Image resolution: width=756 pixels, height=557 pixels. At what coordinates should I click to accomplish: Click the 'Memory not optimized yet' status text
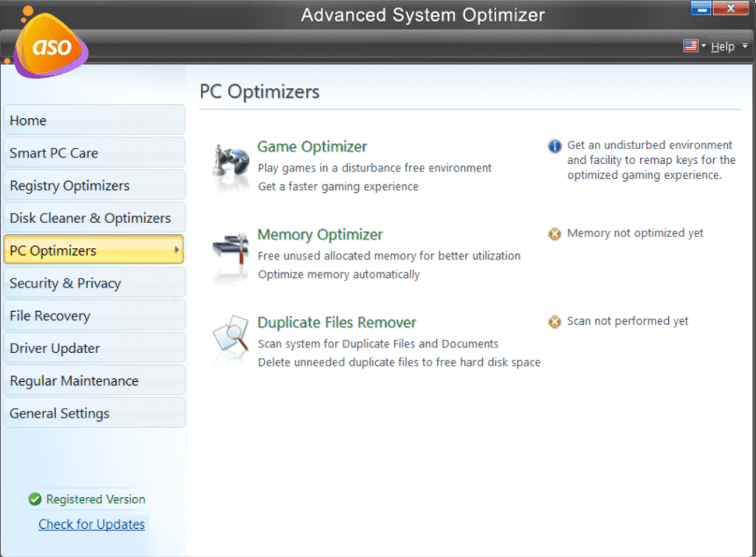635,233
